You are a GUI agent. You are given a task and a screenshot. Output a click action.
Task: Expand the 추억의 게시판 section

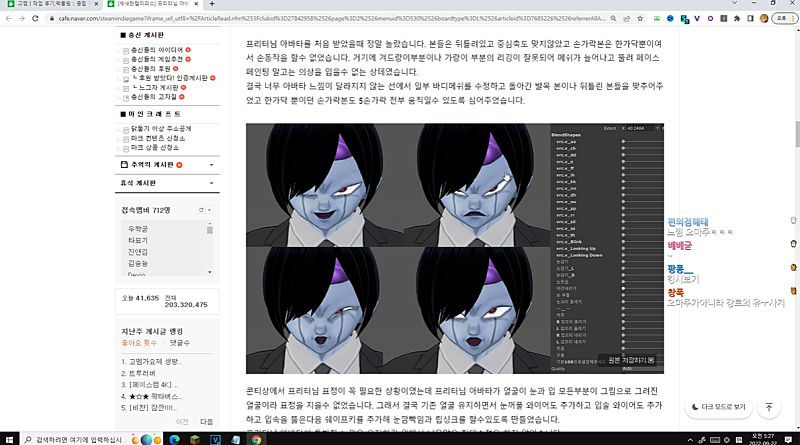click(x=211, y=163)
